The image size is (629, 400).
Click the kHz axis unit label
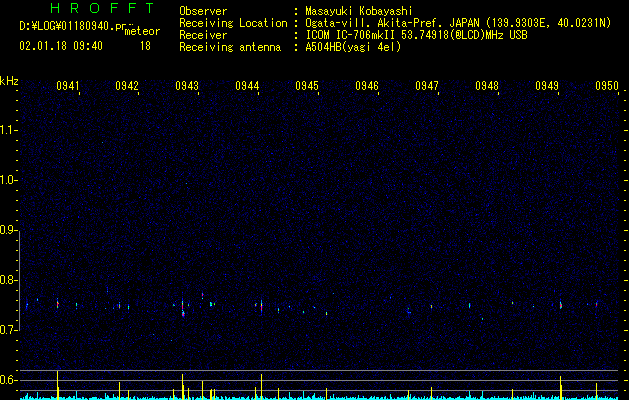click(x=9, y=81)
